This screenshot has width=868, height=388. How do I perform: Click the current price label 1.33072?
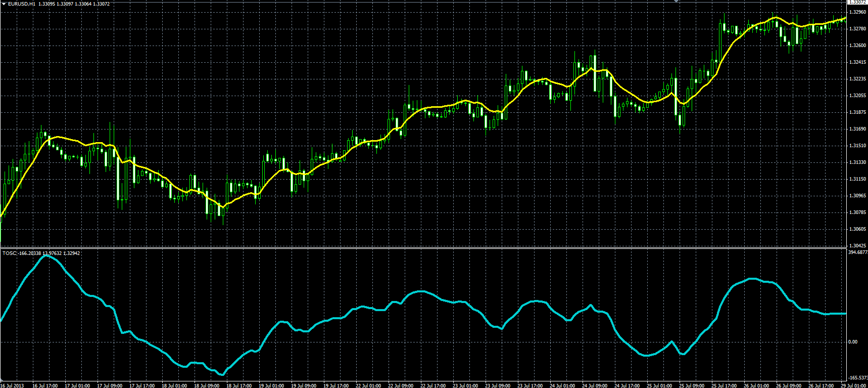(x=857, y=3)
